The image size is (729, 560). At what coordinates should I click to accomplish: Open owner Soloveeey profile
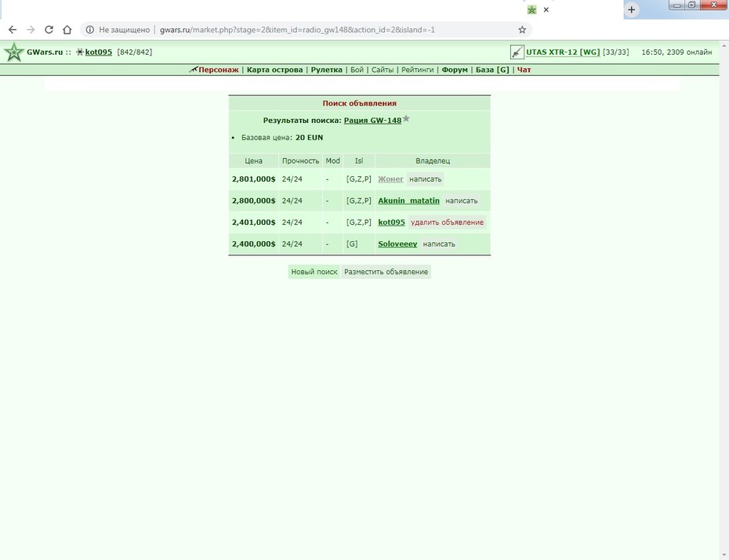tap(397, 244)
